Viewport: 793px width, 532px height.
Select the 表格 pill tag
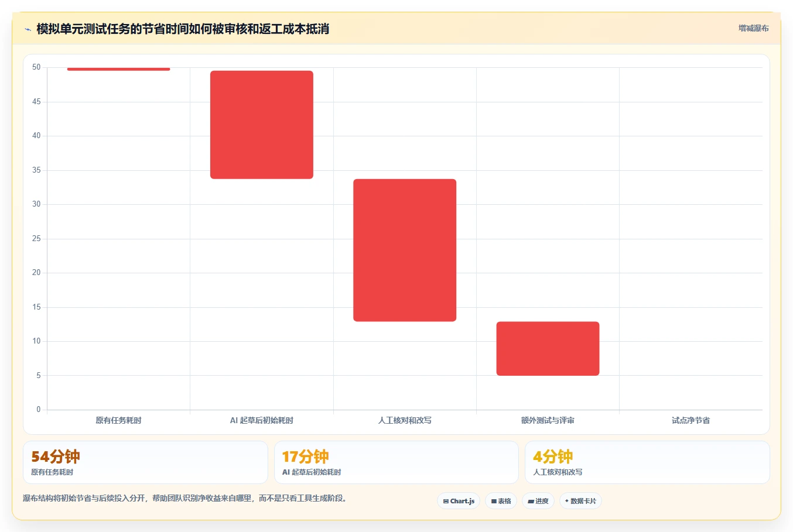point(501,501)
